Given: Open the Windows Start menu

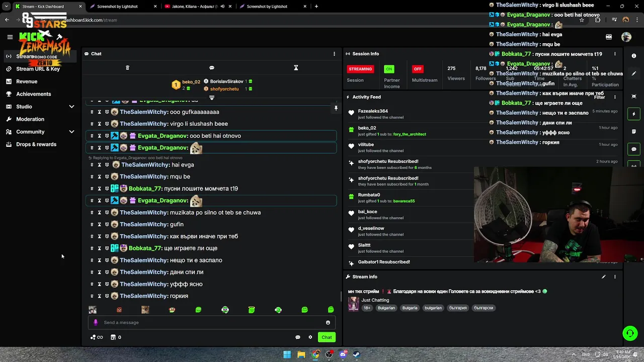Looking at the screenshot, I should pos(287,354).
